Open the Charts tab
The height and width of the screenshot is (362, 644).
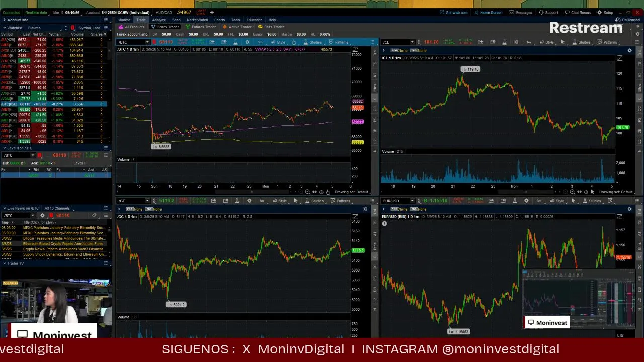click(219, 20)
